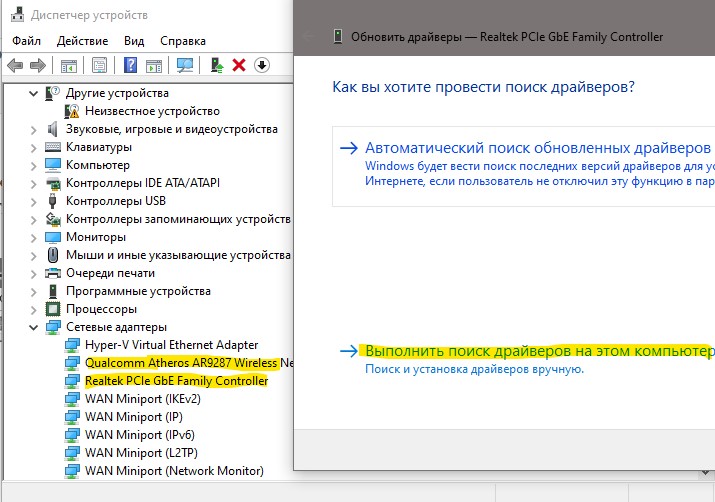Viewport: 715px width, 502px height.
Task: Click the Computer category monitor icon
Action: 53,165
